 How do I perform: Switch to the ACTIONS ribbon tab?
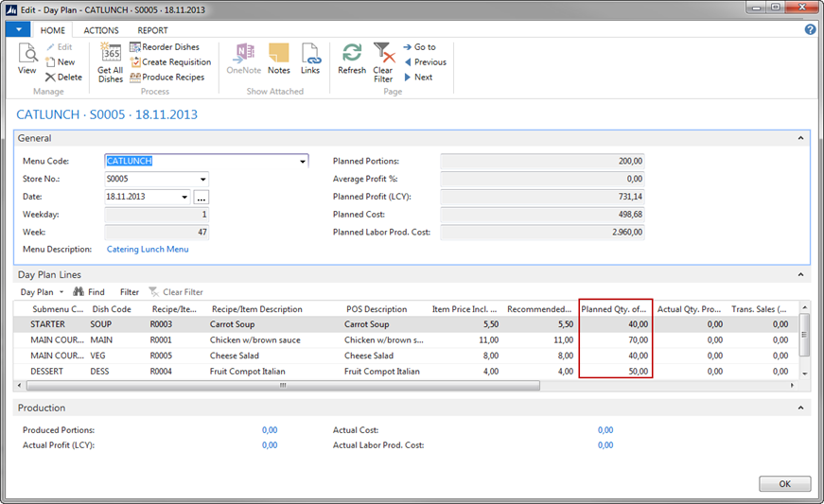click(x=101, y=30)
